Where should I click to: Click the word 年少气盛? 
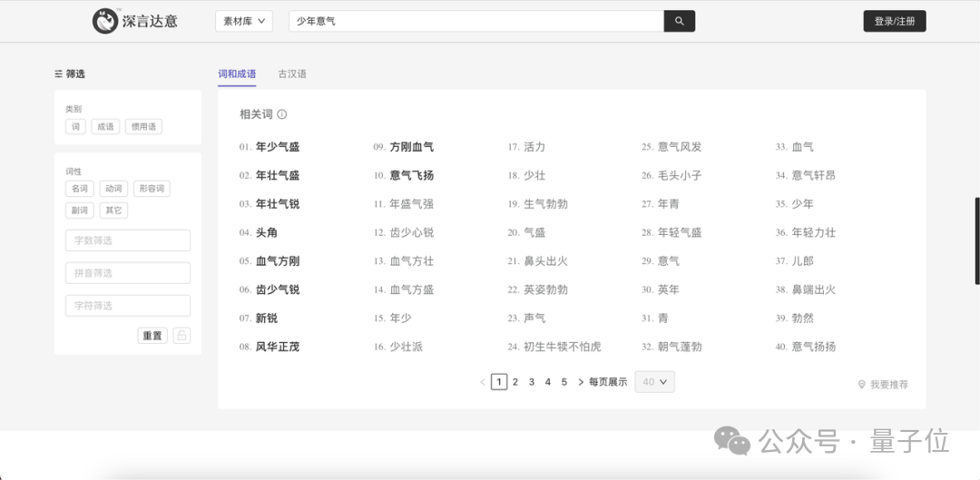pyautogui.click(x=278, y=147)
